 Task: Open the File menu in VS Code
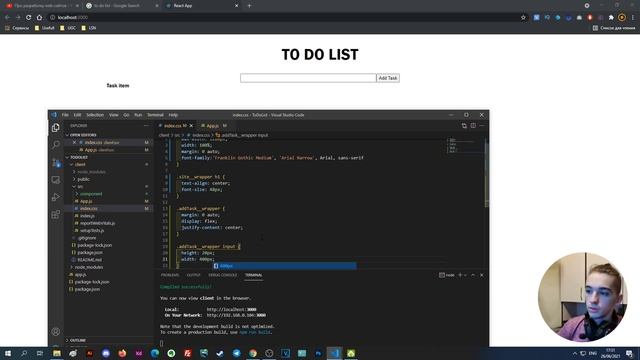pos(65,115)
